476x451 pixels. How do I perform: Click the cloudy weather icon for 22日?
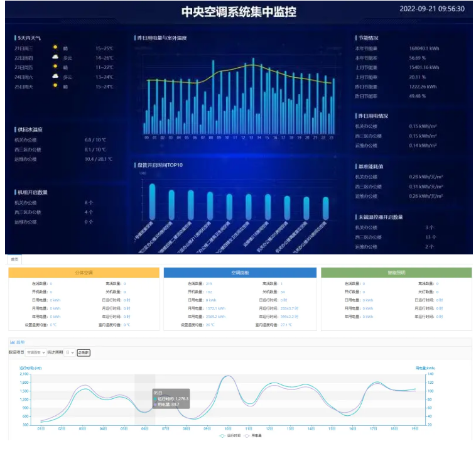pyautogui.click(x=55, y=57)
